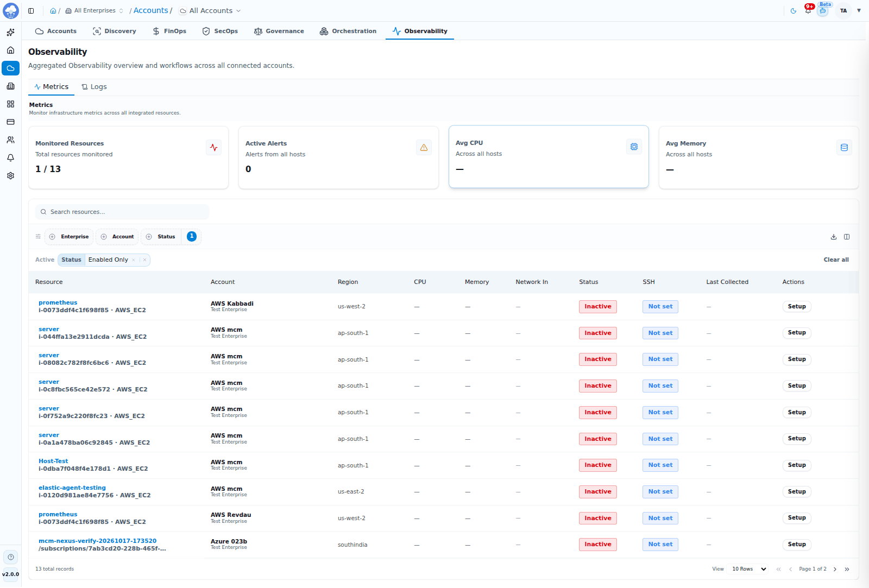Viewport: 869px width, 588px height.
Task: Open the Accounts tab
Action: click(x=56, y=31)
